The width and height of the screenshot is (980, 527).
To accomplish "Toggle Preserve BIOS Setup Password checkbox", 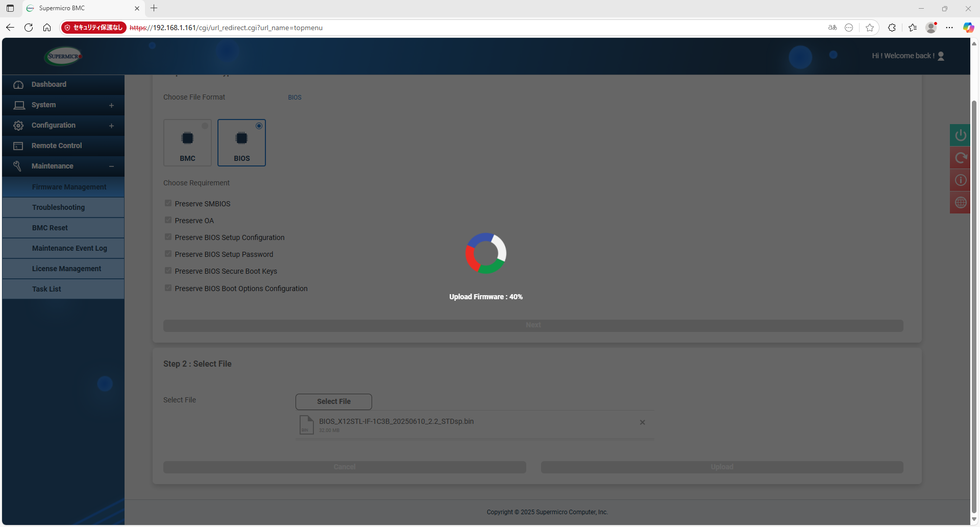I will click(168, 254).
